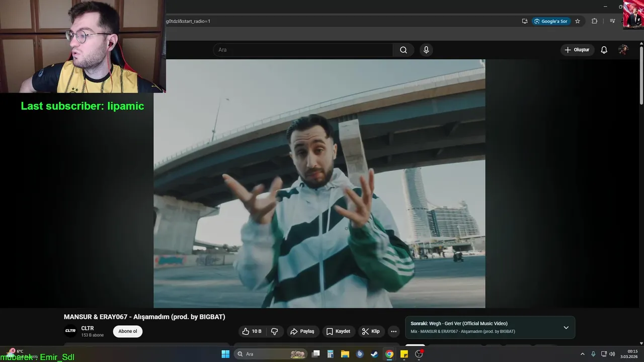Subscribe with the Abone ol button
This screenshot has height=362, width=644.
[x=128, y=331]
